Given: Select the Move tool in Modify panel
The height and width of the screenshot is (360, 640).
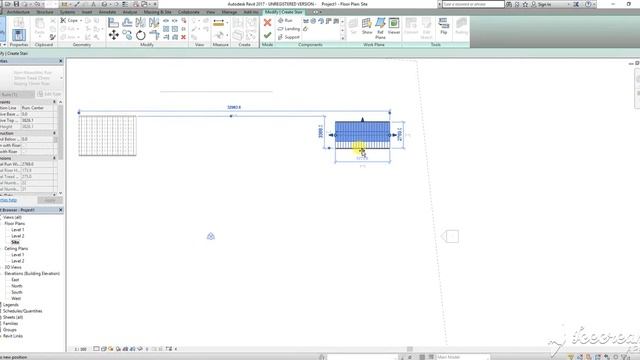Looking at the screenshot, I should (x=113, y=35).
